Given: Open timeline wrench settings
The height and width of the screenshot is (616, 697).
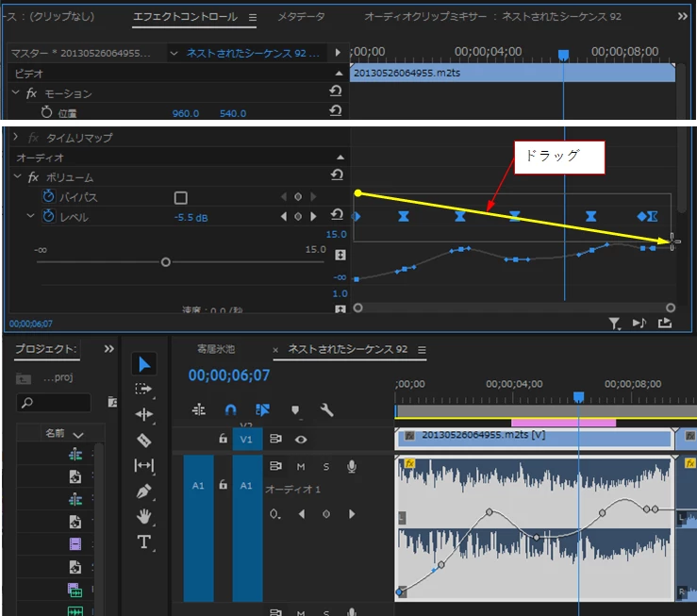Looking at the screenshot, I should click(326, 409).
